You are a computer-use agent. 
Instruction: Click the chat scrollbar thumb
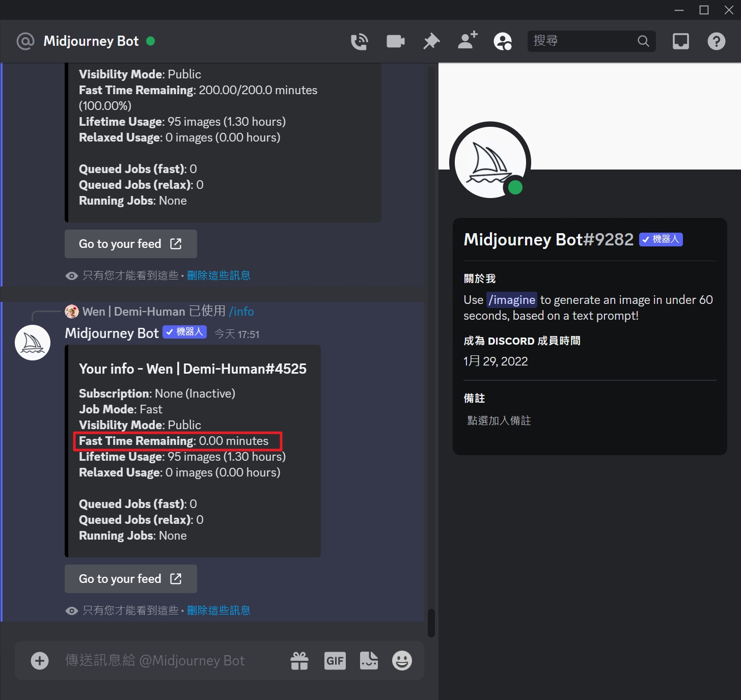tap(431, 623)
